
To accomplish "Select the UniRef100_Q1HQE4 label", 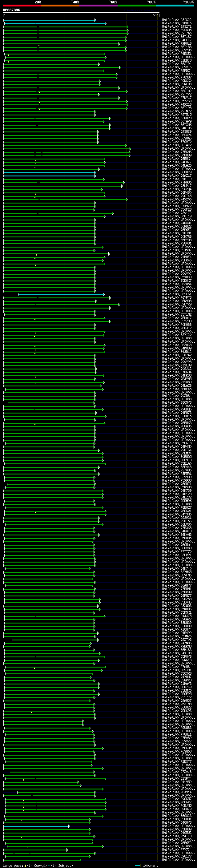I will [x=177, y=257].
